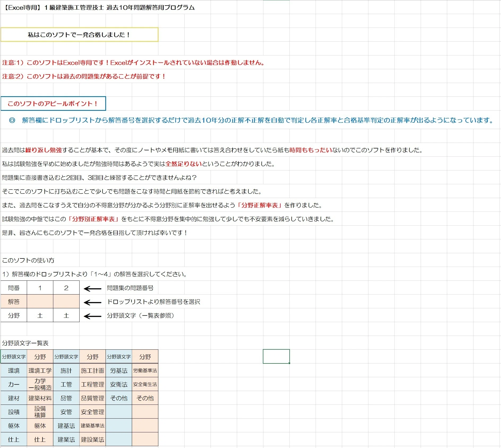Select the red notice line starting '注意:2)'
Screen dimensions: 501x448
(x=84, y=76)
